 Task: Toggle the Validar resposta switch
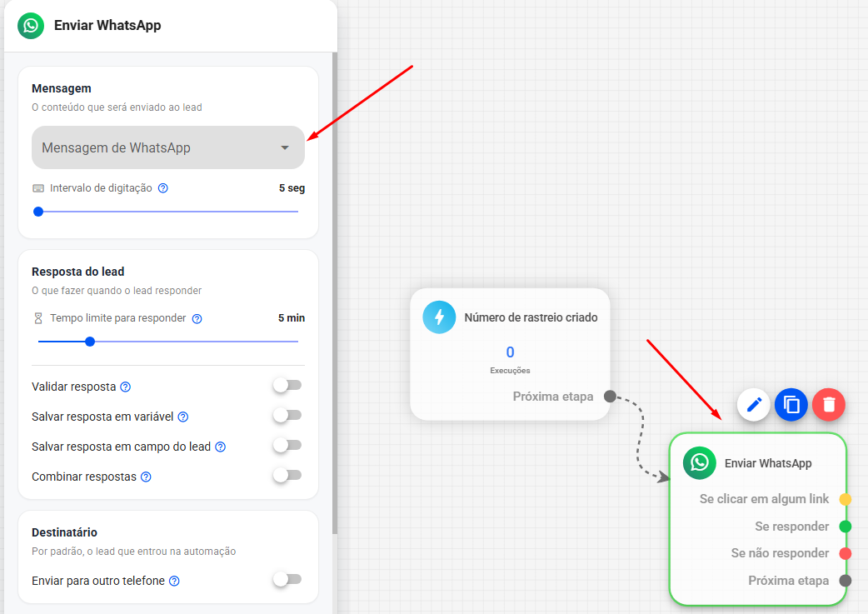[x=287, y=386]
